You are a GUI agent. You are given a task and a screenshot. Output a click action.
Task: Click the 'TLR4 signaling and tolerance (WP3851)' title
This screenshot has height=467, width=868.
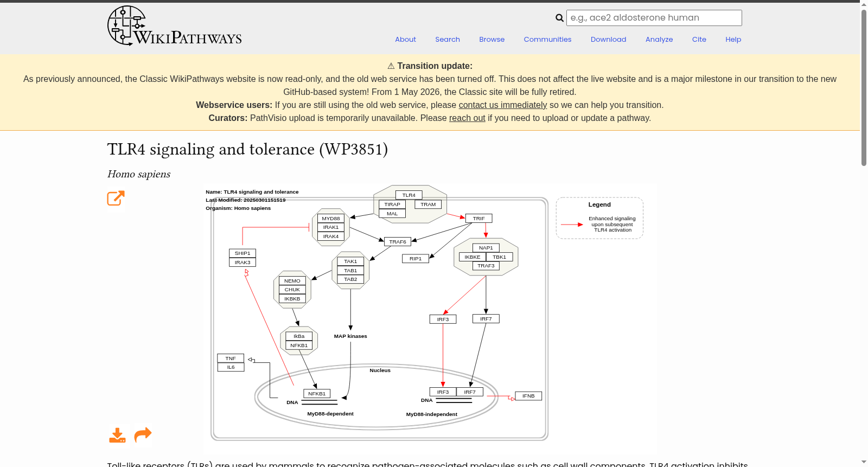point(247,149)
